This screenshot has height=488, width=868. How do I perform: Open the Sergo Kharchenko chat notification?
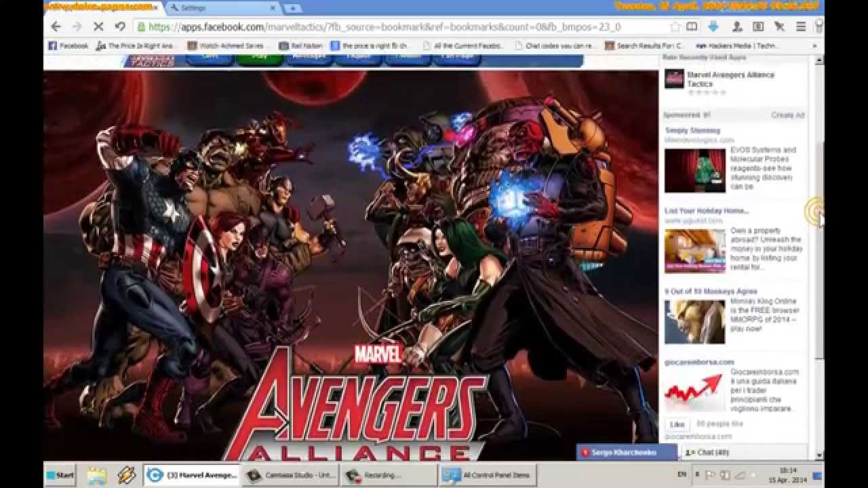pyautogui.click(x=627, y=452)
